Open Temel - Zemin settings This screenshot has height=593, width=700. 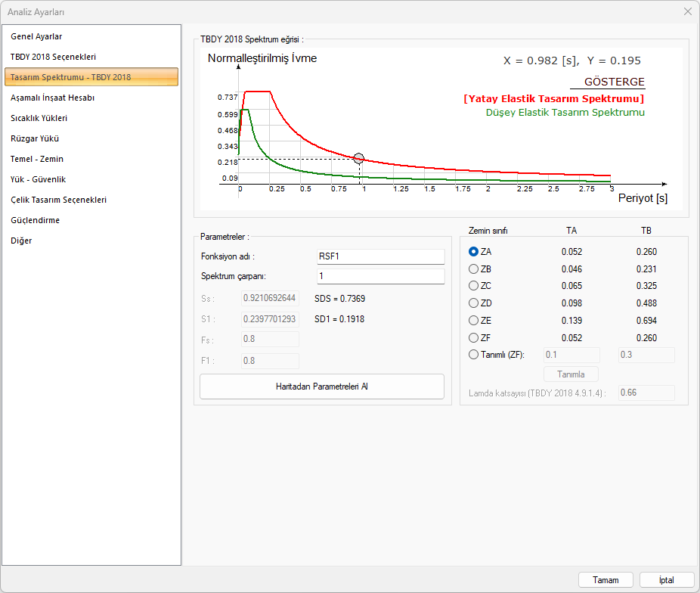[37, 159]
